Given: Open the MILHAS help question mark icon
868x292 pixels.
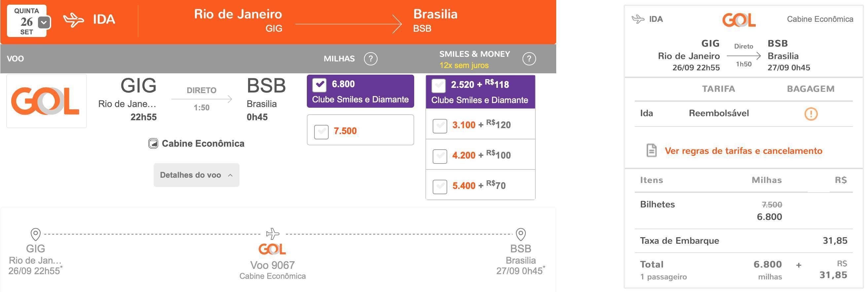Looking at the screenshot, I should (x=370, y=58).
